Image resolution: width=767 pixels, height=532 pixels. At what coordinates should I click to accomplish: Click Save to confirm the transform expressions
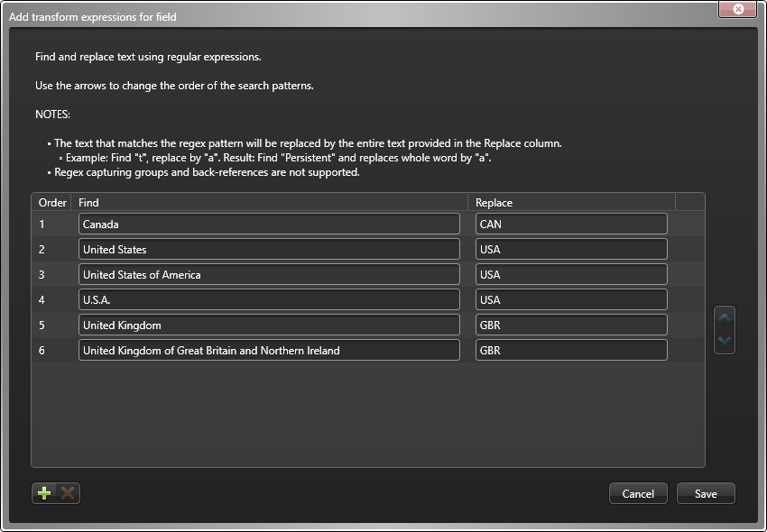tap(706, 493)
